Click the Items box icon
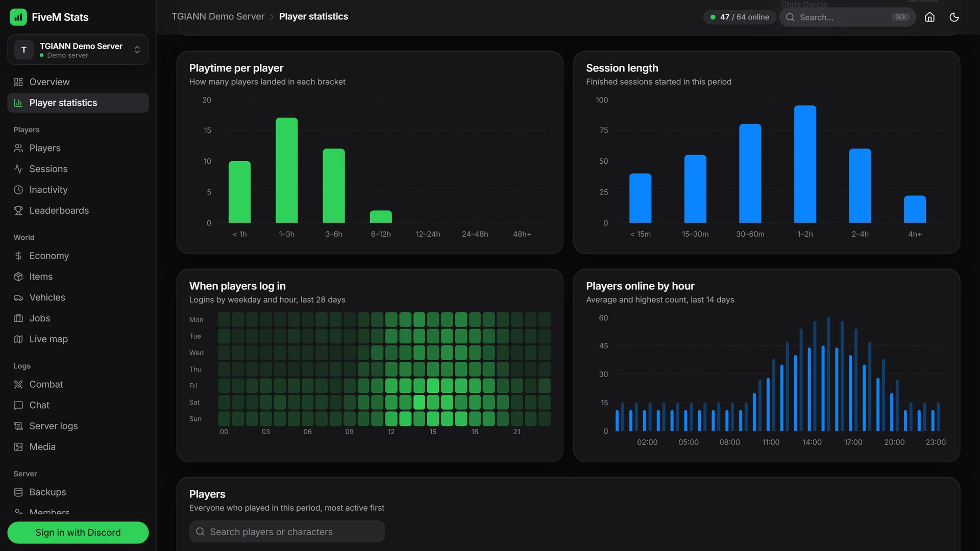The width and height of the screenshot is (980, 551). pos(18,277)
